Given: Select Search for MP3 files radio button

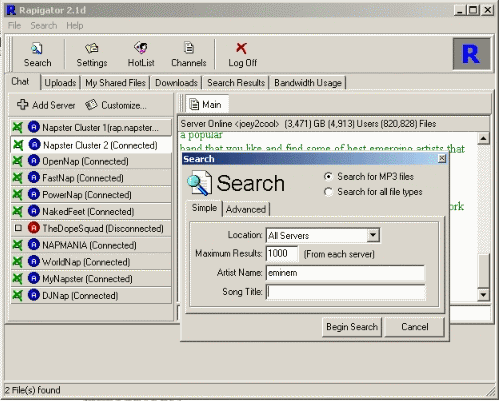Looking at the screenshot, I should (x=328, y=176).
